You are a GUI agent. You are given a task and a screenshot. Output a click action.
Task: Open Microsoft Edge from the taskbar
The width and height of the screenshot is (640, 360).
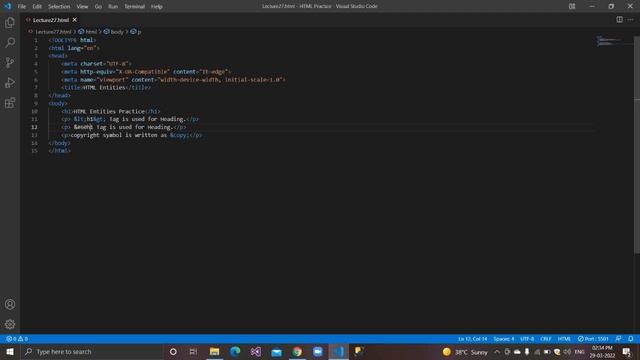[x=235, y=351]
